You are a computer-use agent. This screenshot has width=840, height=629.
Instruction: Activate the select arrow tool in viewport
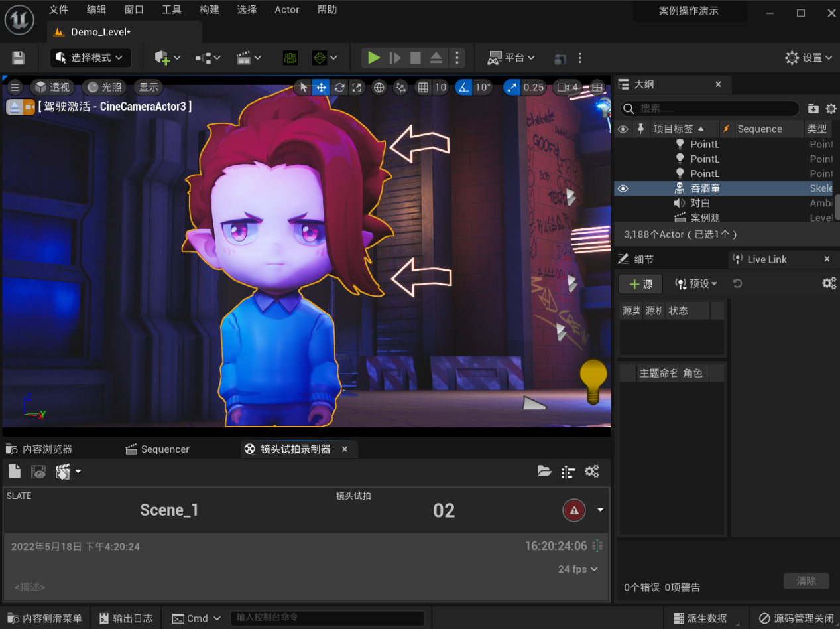point(304,87)
